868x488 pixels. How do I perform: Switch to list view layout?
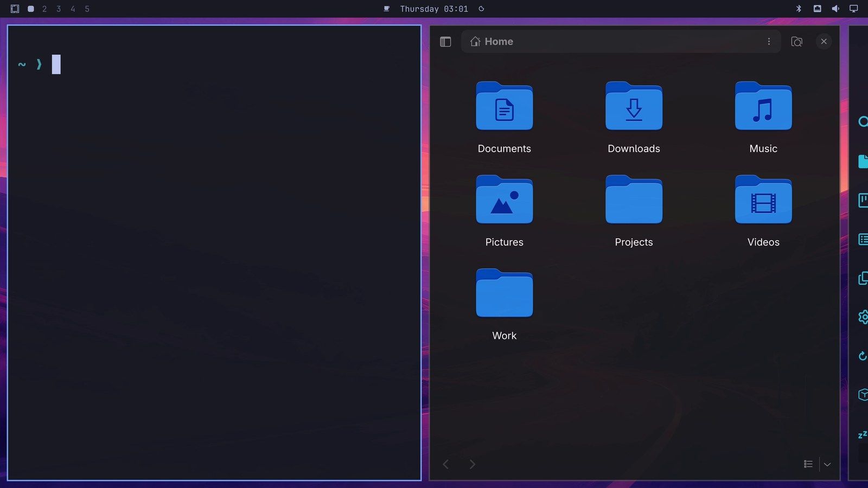(808, 464)
